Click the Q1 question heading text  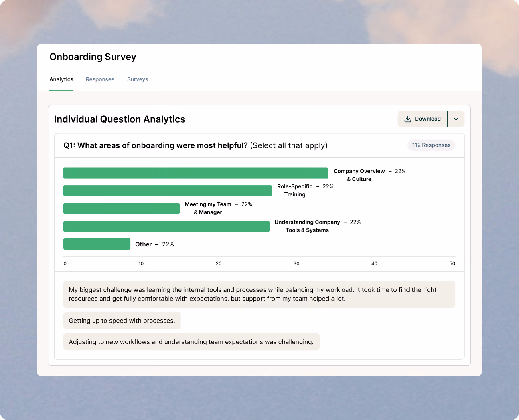[x=195, y=145]
